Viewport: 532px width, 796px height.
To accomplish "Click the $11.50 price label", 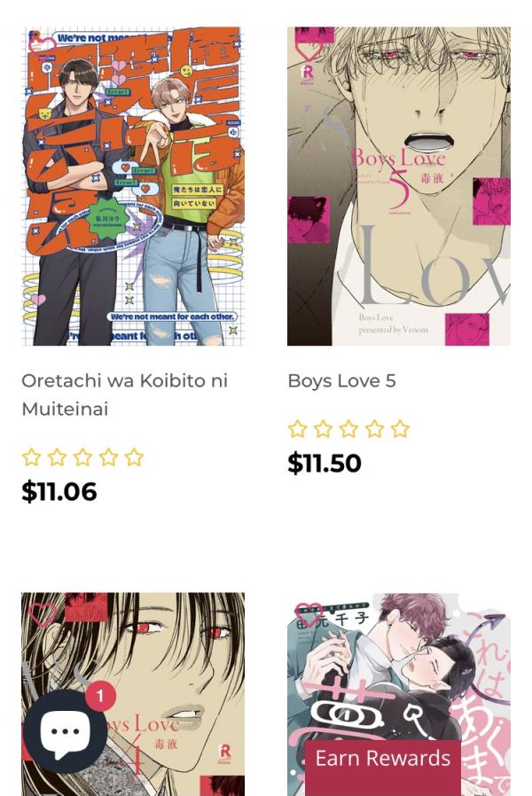I will click(325, 463).
